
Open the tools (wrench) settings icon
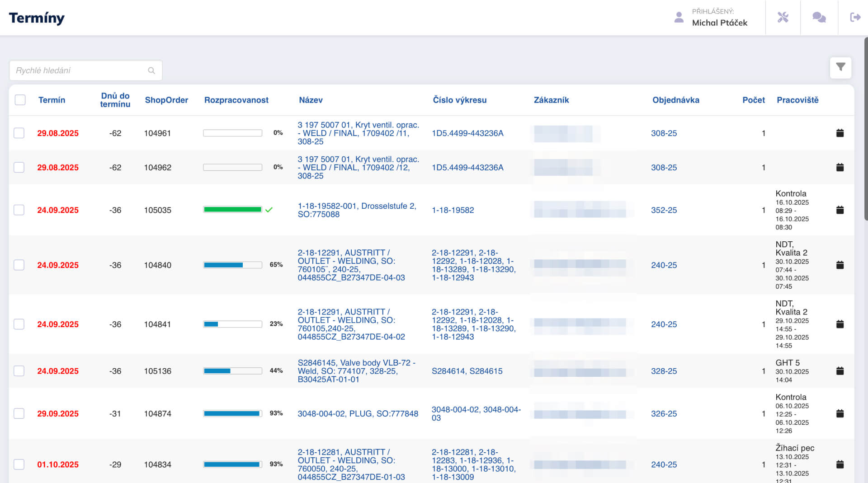783,18
